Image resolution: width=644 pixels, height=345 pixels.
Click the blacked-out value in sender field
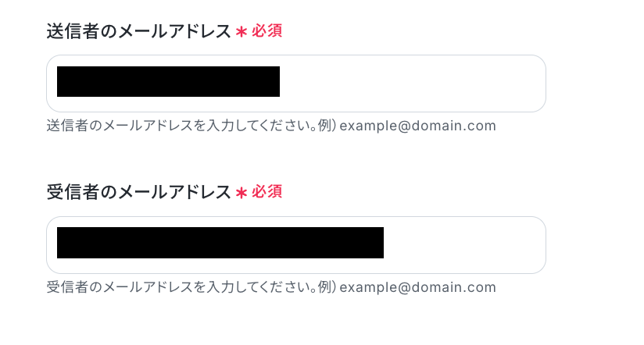[168, 82]
